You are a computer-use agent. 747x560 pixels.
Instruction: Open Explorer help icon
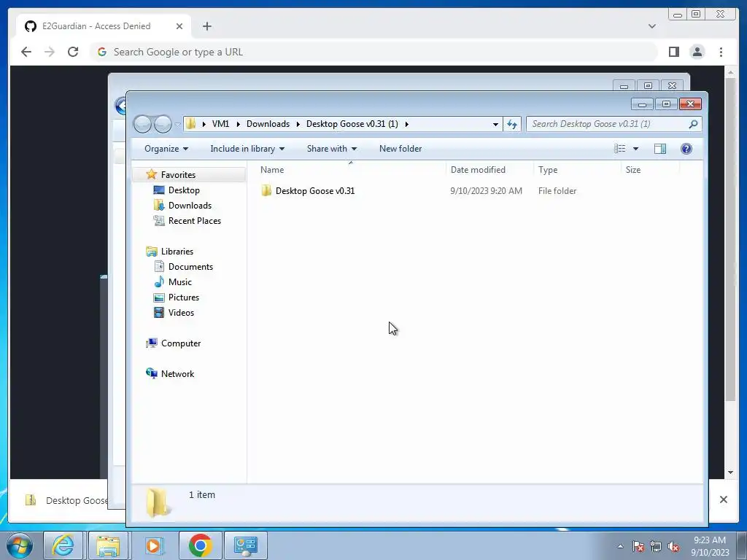pyautogui.click(x=686, y=149)
